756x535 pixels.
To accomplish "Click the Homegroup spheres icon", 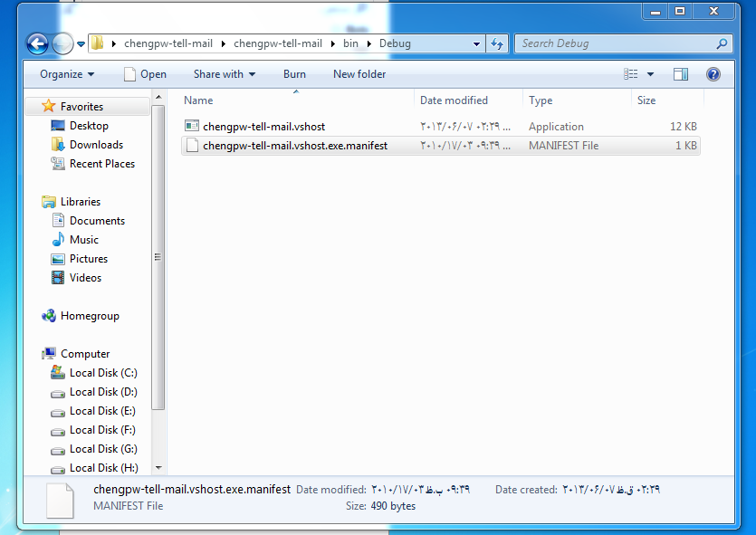I will pyautogui.click(x=49, y=316).
